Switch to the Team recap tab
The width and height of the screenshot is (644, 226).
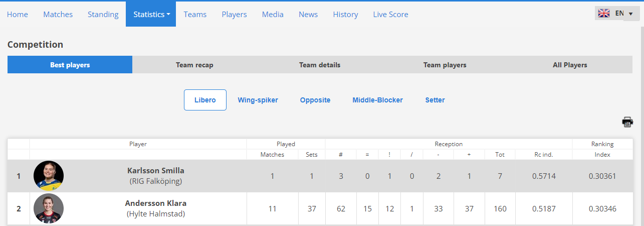coord(194,65)
